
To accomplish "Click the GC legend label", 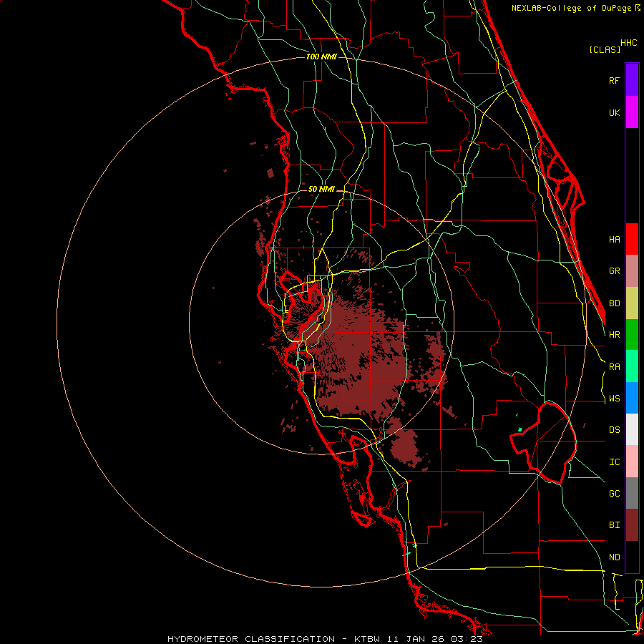I will [x=614, y=494].
